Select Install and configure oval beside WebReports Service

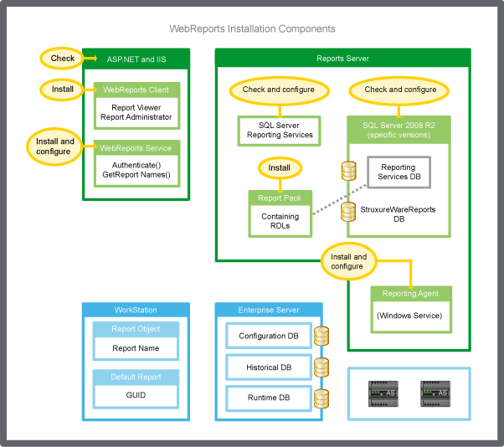[54, 146]
